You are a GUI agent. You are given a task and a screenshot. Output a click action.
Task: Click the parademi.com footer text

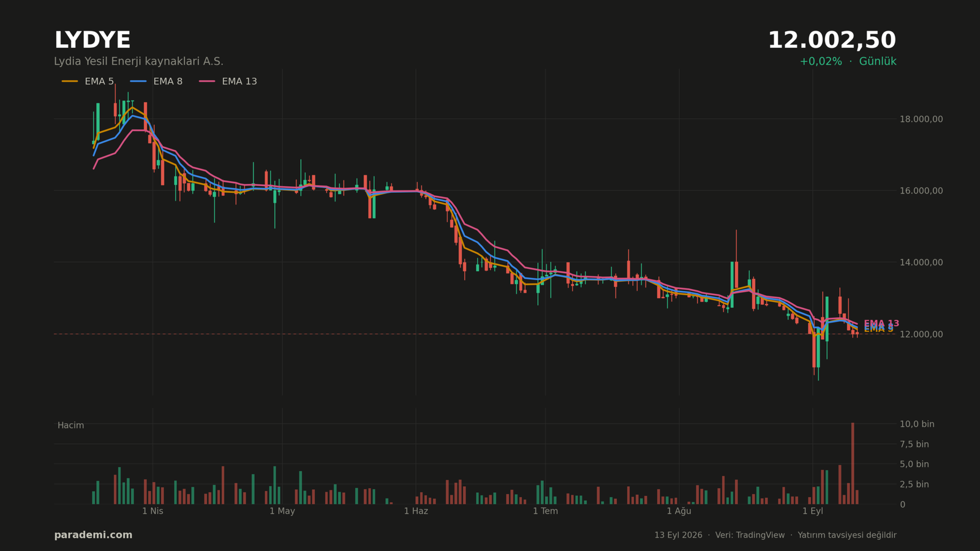point(93,535)
